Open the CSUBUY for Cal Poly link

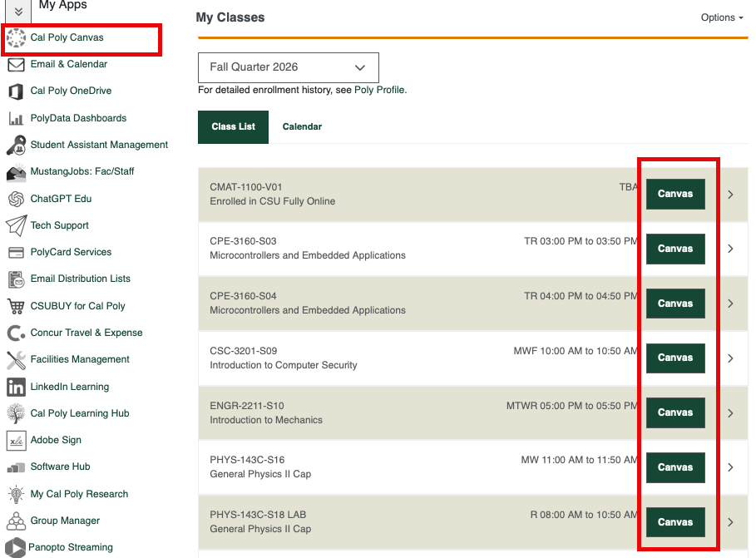pos(77,306)
